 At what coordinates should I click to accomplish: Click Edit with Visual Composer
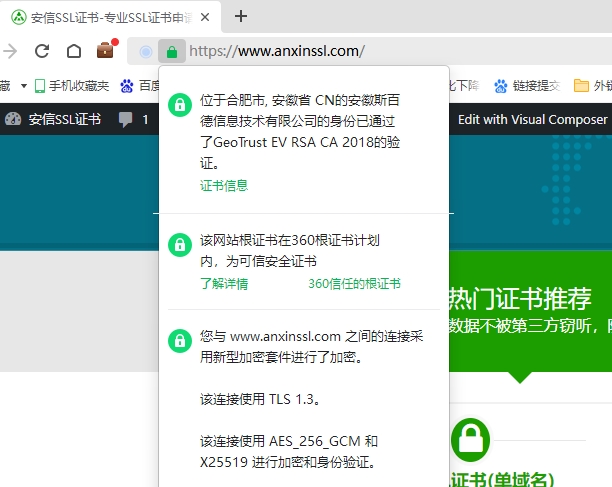click(x=532, y=119)
